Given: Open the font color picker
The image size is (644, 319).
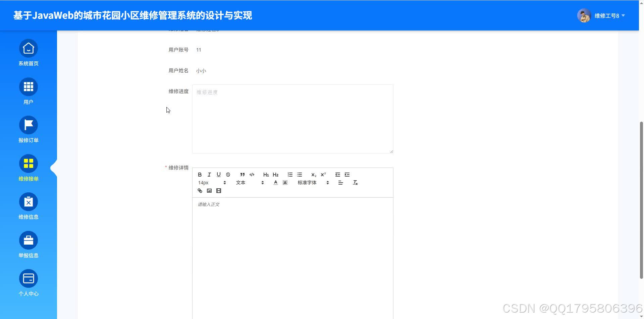Looking at the screenshot, I should pyautogui.click(x=275, y=183).
